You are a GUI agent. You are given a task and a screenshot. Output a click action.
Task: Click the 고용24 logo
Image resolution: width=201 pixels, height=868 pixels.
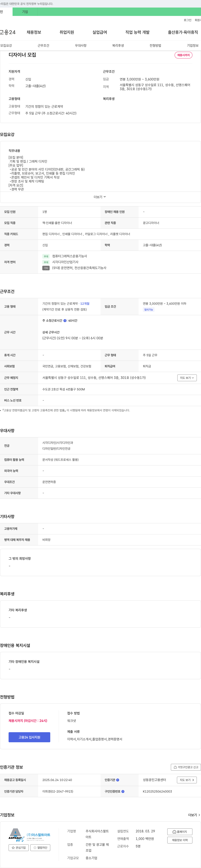click(7, 32)
